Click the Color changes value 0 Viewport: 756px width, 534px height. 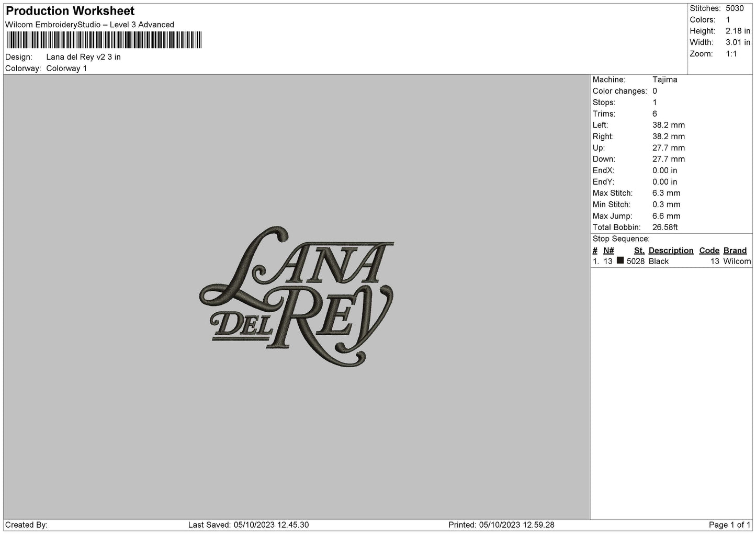[655, 91]
